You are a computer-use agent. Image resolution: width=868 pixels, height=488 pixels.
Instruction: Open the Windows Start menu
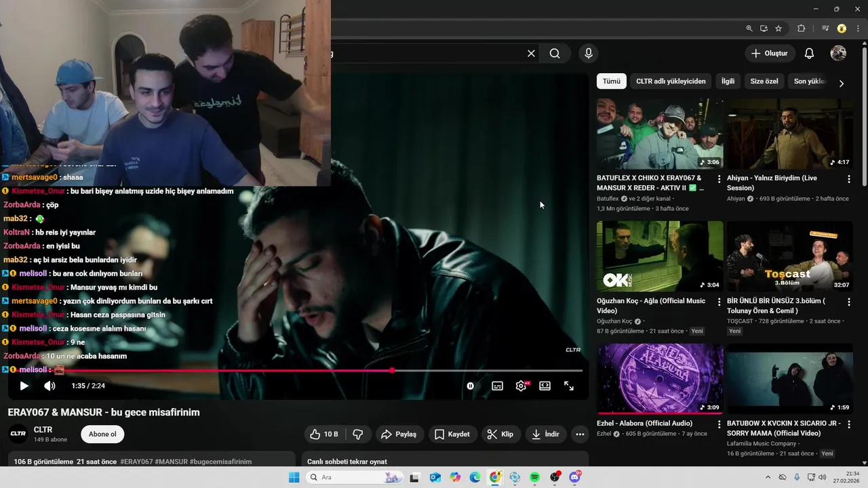294,478
